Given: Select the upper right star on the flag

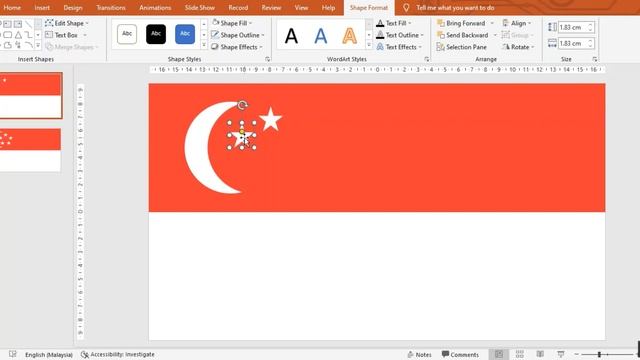Looking at the screenshot, I should coord(271,119).
